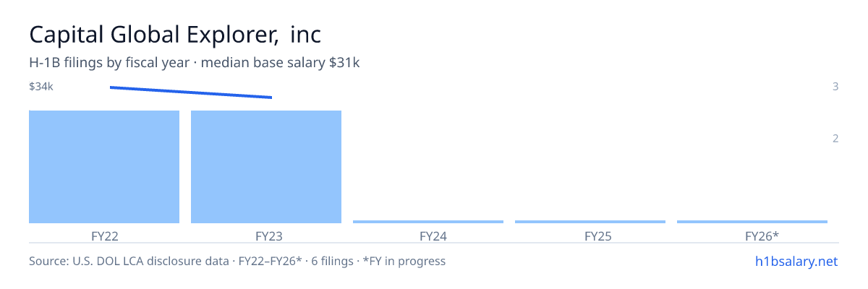
Task: Select the FY25 axis label
Action: coord(590,236)
